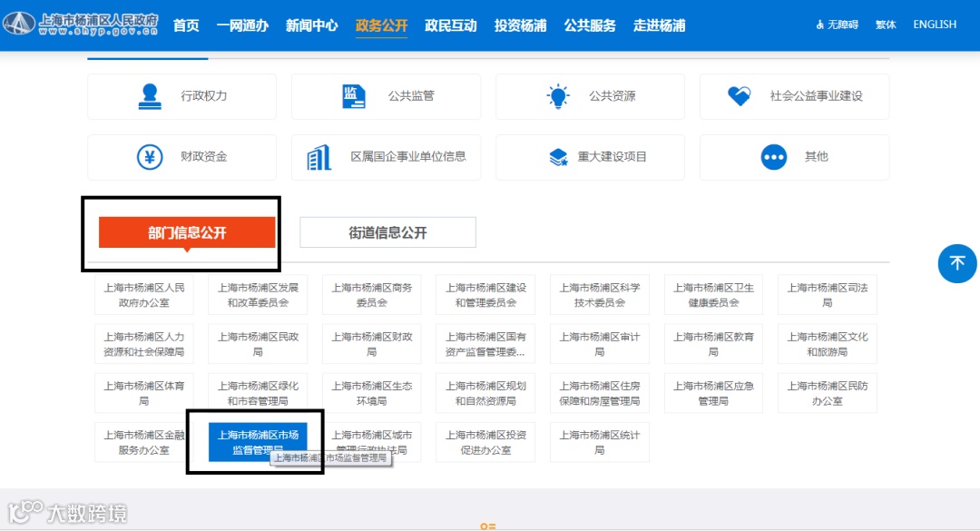Go to 首页 in the navigation bar
This screenshot has width=980, height=531.
pos(186,25)
